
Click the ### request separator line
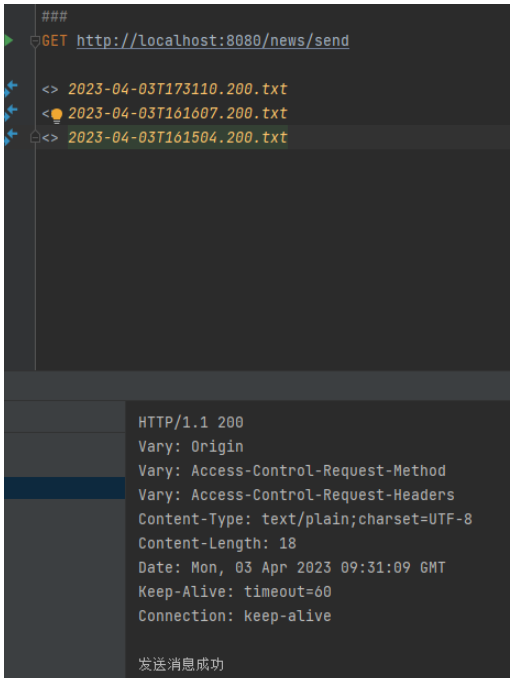click(55, 17)
